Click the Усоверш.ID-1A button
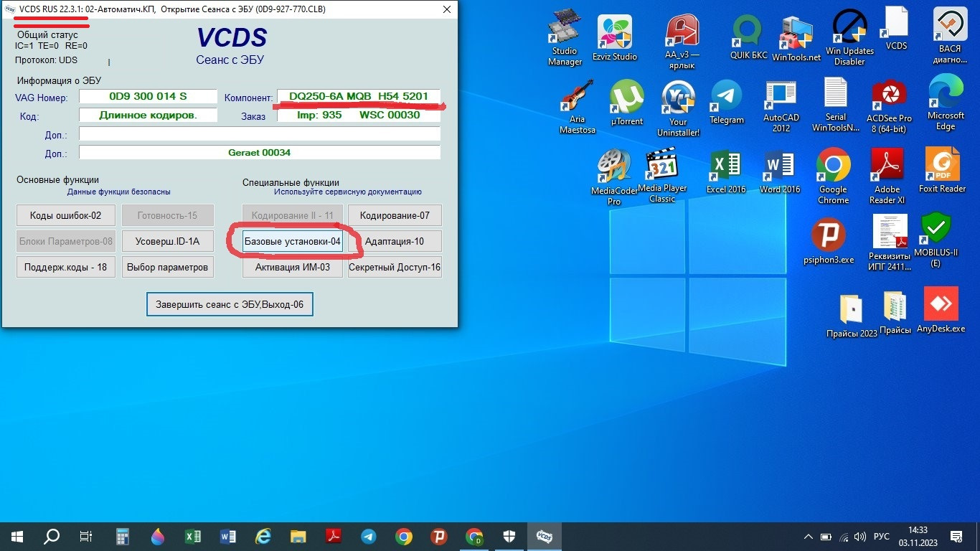This screenshot has height=551, width=980. (x=167, y=241)
